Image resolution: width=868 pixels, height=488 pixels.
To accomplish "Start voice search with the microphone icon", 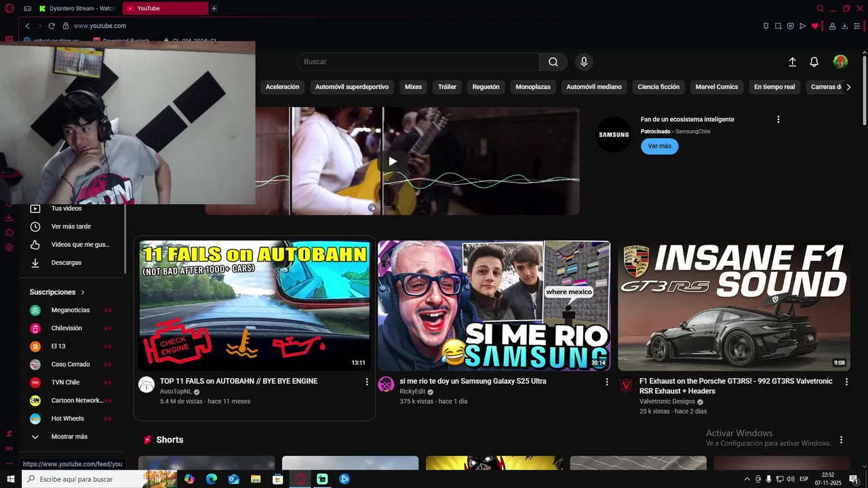I will point(584,62).
